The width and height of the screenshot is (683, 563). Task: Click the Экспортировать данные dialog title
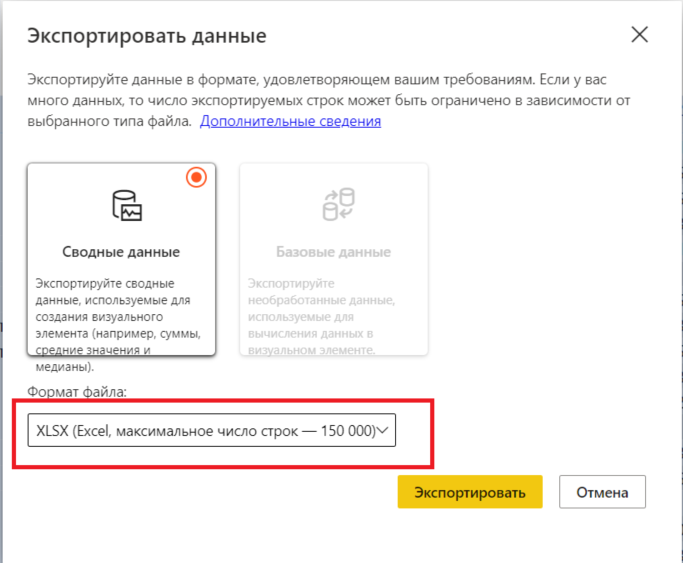point(147,37)
